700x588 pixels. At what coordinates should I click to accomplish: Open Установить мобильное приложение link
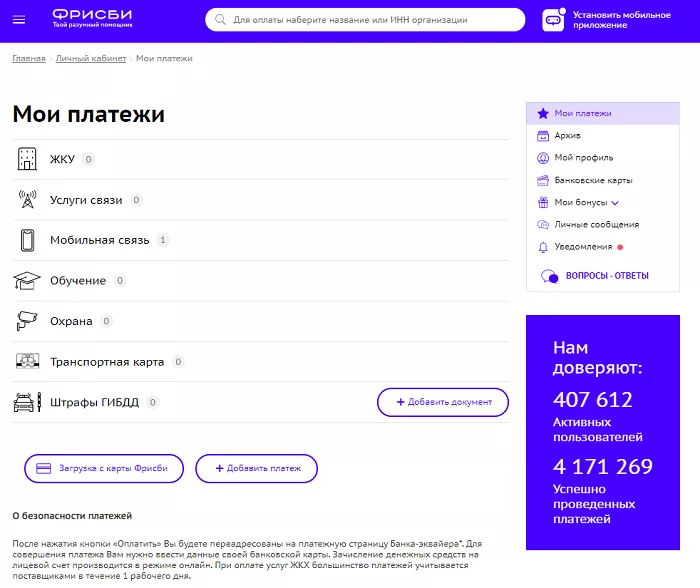[621, 20]
